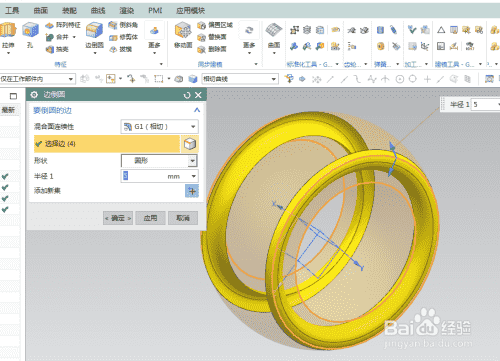This screenshot has width=500, height=361.
Task: Toggle the existing point snap option
Action: pos(427,79)
